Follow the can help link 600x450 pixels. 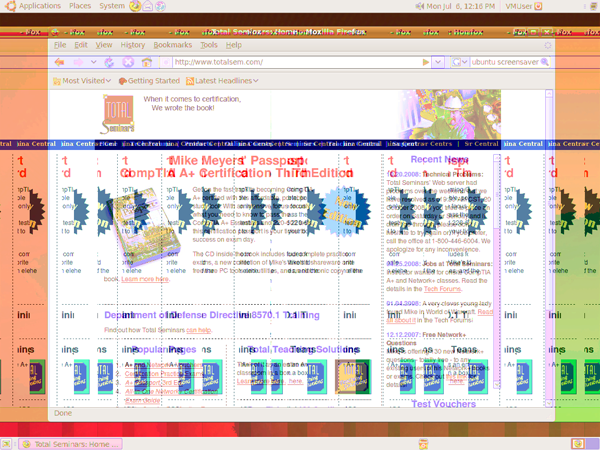198,330
